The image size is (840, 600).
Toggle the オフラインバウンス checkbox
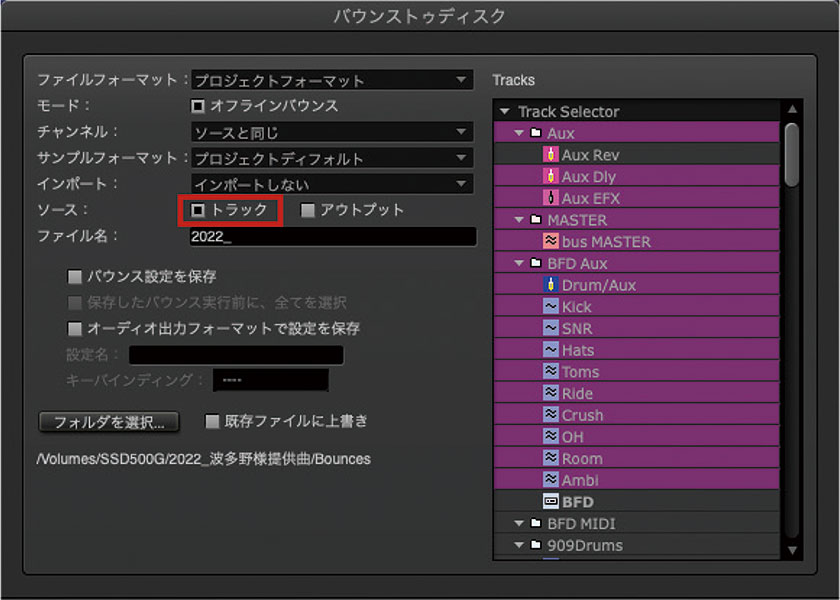tap(198, 106)
